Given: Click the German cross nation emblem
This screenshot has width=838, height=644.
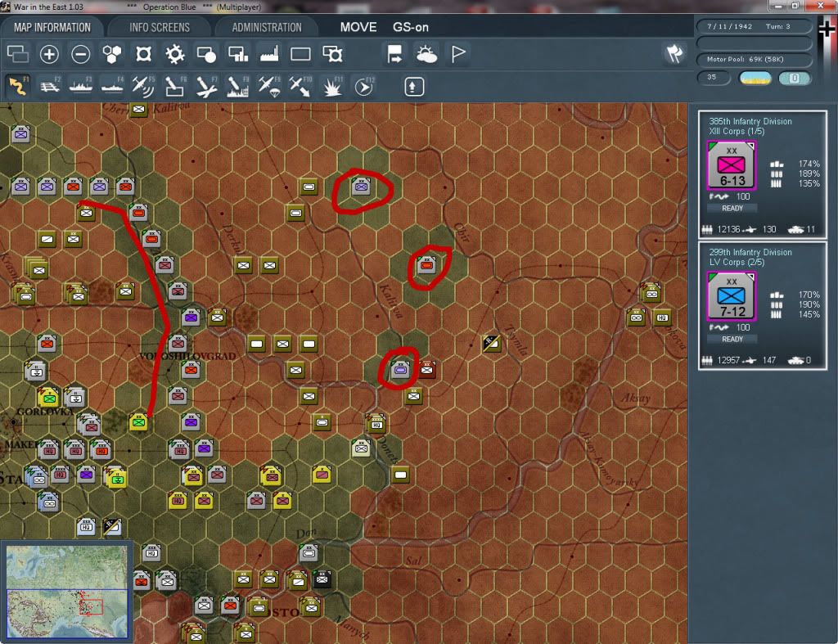Looking at the screenshot, I should (827, 29).
